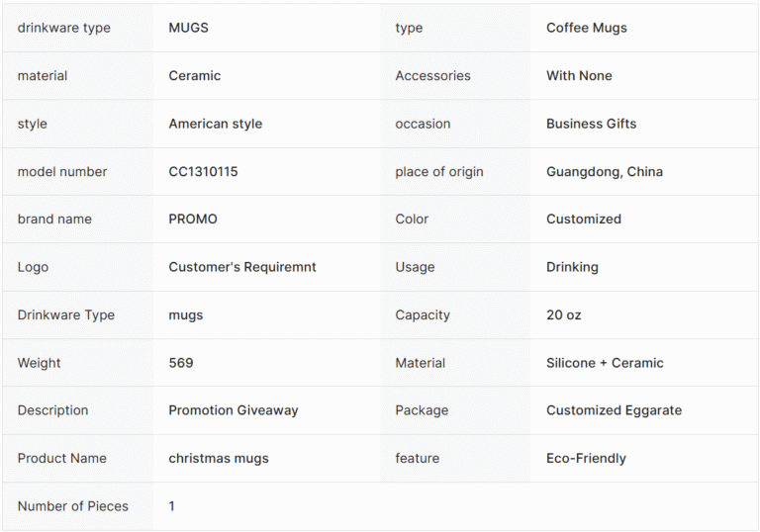Viewport: 760px width, 532px height.
Task: Select the christmas mugs product name
Action: tap(218, 458)
